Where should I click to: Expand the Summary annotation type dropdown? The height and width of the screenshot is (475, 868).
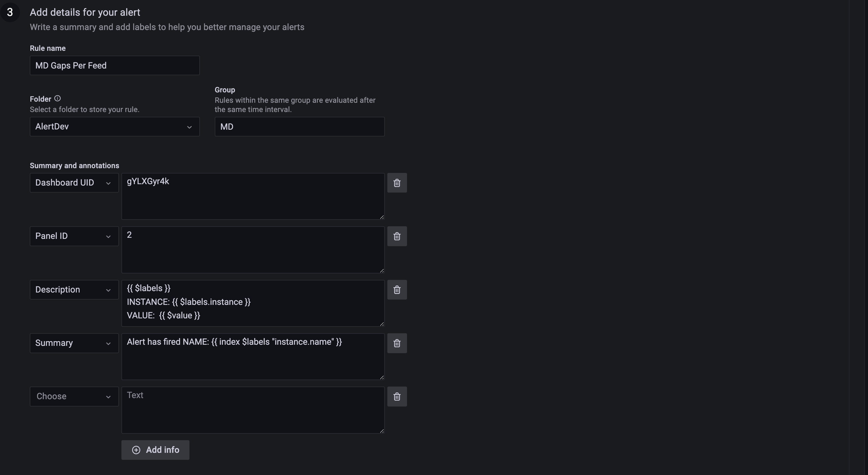coord(74,343)
